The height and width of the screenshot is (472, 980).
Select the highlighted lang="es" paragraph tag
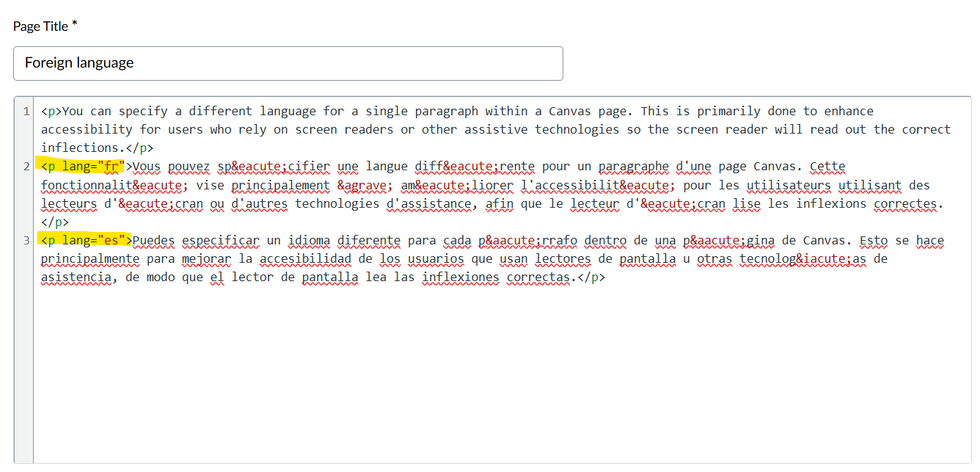point(85,241)
